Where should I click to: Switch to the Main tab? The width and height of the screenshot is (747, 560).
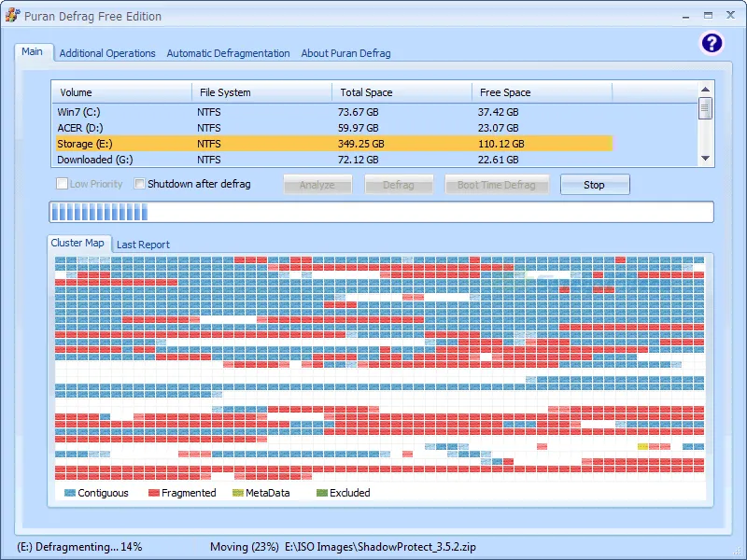[x=33, y=51]
